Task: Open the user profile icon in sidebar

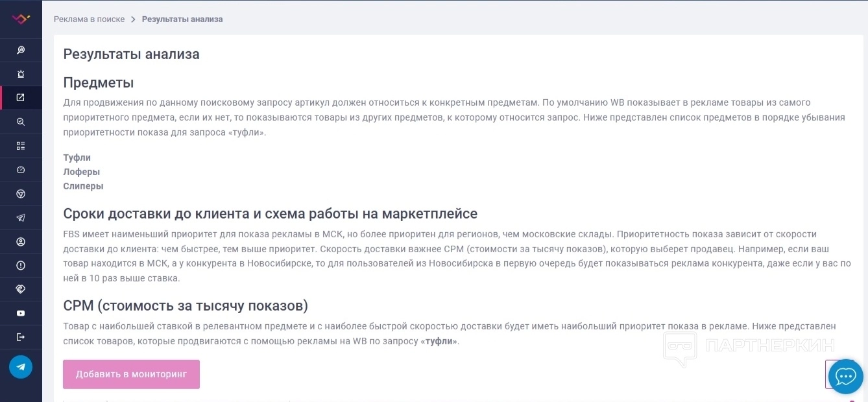Action: [21, 242]
